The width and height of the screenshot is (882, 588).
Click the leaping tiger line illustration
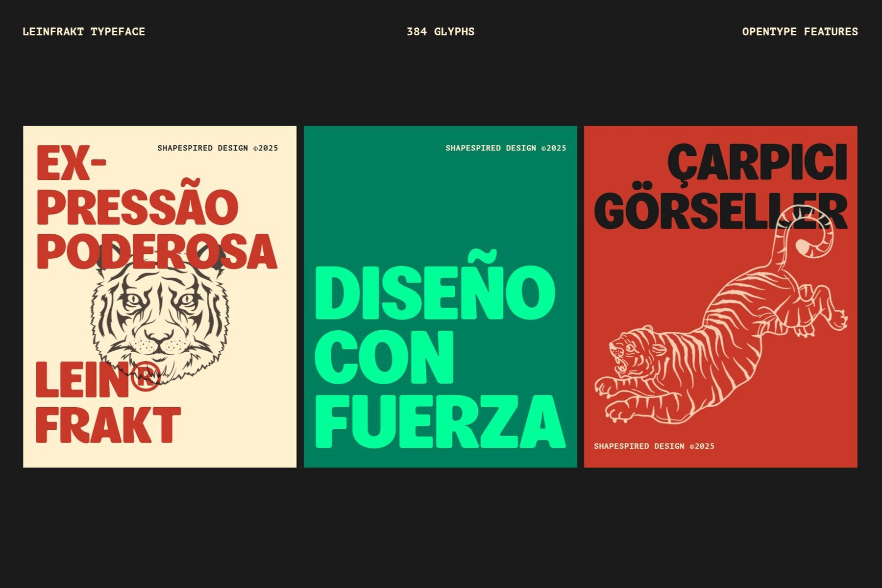721,314
